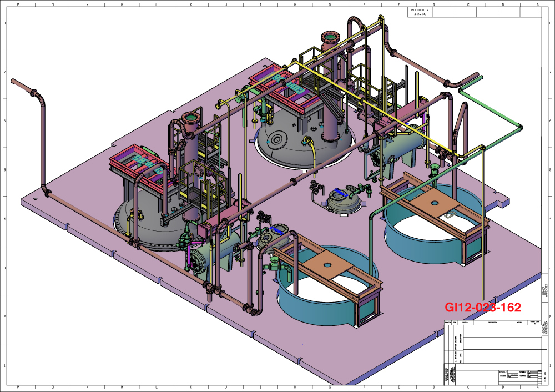Click the yellow vertical pipe above the red label
The image size is (555, 392).
click(x=482, y=233)
